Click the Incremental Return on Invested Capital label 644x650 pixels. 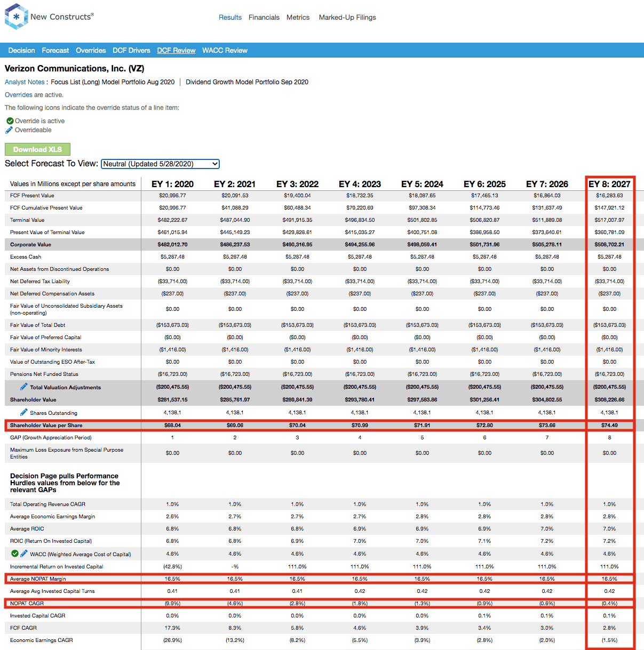pyautogui.click(x=57, y=567)
